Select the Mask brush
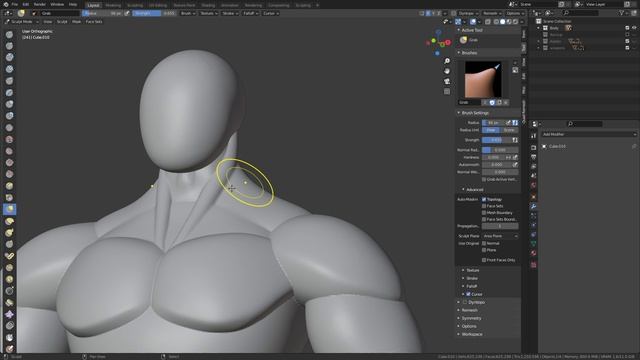Image resolution: width=640 pixels, height=360 pixels. pos(9,338)
